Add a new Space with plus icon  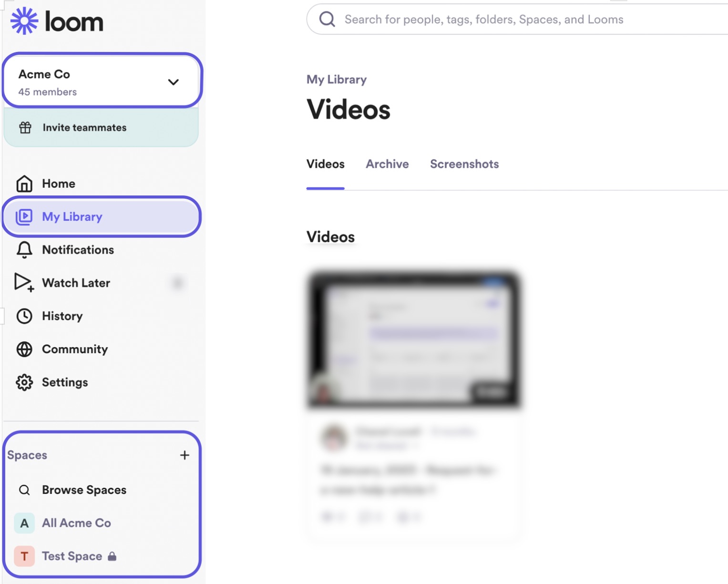click(x=185, y=455)
